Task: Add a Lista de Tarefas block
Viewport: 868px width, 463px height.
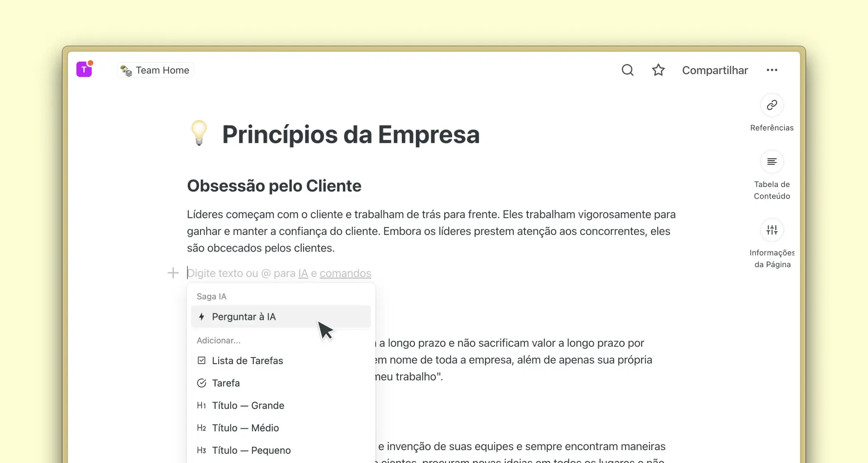Action: [x=247, y=361]
